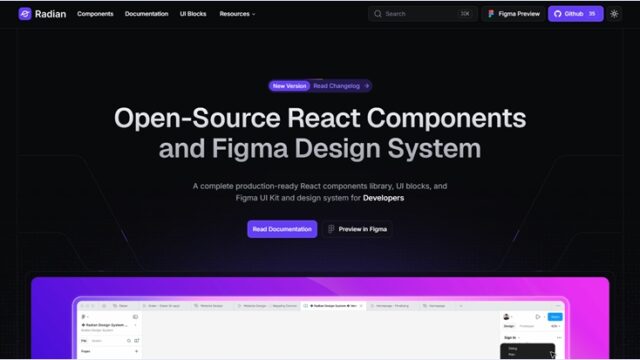Expand the Resources dropdown menu
Image resolution: width=640 pixels, height=360 pixels.
coord(237,14)
